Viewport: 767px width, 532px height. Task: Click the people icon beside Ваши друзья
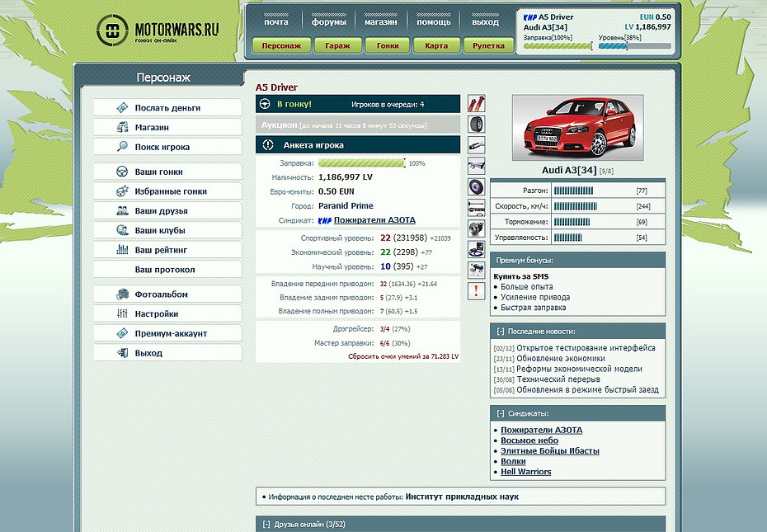click(x=122, y=211)
